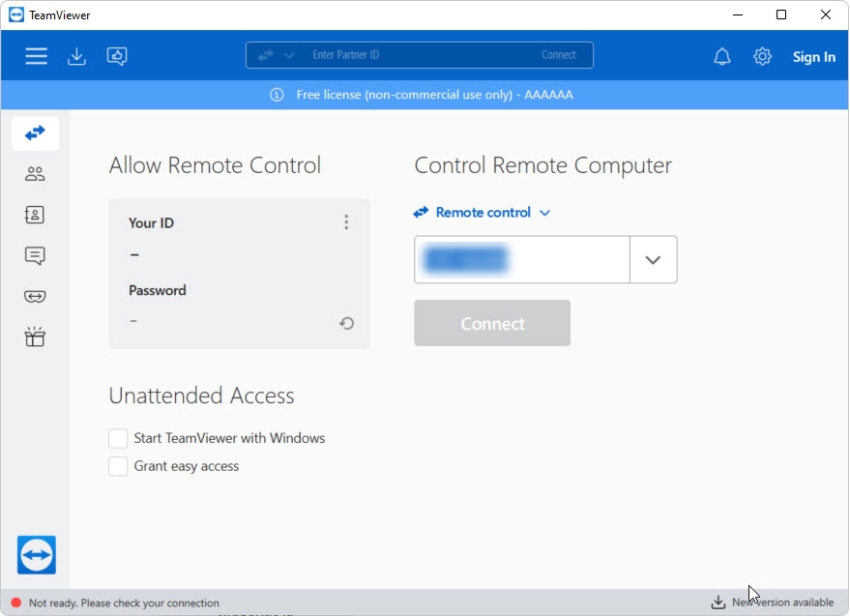Click the blurred partner ID input box
The image size is (850, 616).
pyautogui.click(x=522, y=260)
